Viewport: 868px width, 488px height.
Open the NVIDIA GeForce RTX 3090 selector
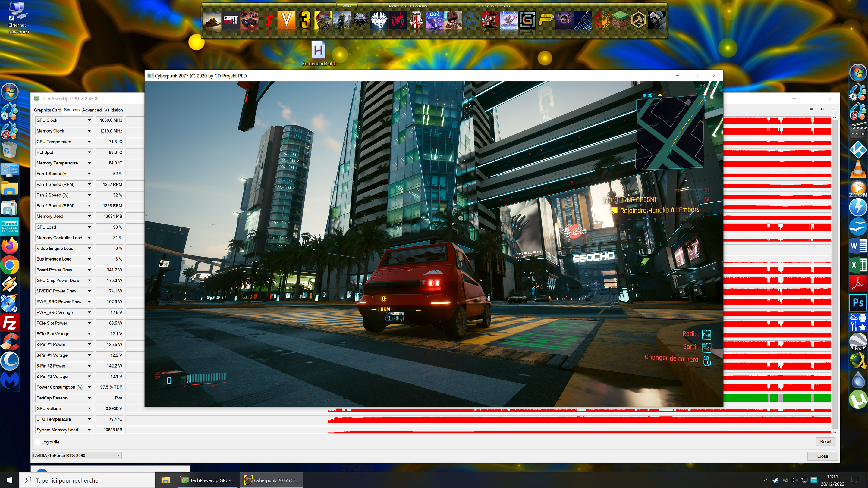pyautogui.click(x=77, y=455)
